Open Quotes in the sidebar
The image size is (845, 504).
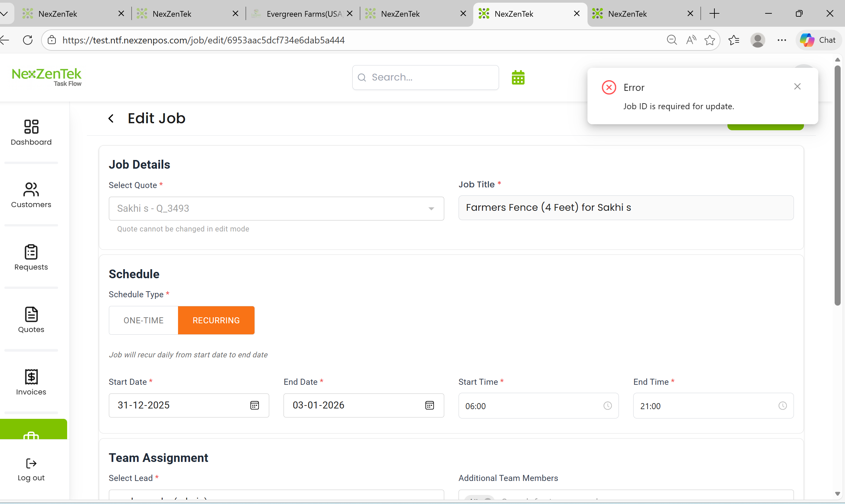pyautogui.click(x=31, y=320)
